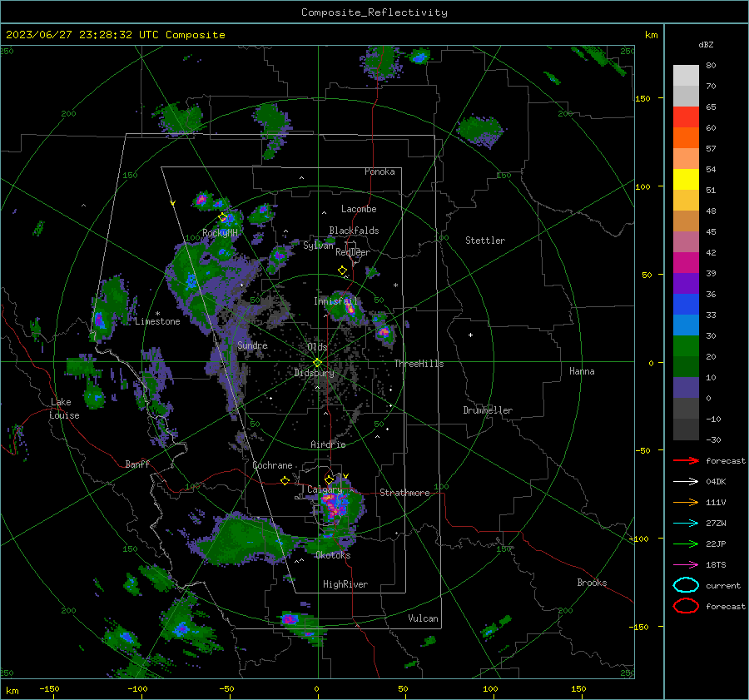Click the ThreeHills label
Screen dimensions: 749x700
419,364
